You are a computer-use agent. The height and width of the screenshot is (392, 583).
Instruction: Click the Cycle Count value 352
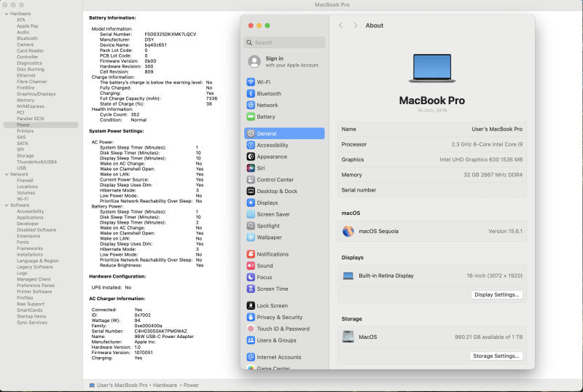click(x=135, y=114)
